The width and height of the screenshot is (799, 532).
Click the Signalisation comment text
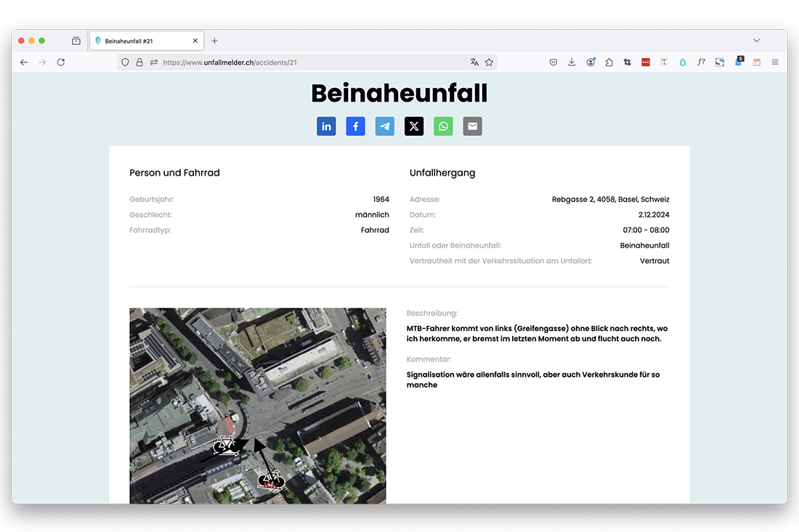tap(533, 380)
